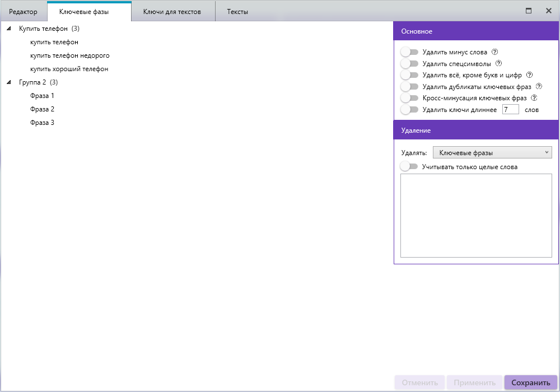Open the Ключи для текстов tab

[172, 11]
